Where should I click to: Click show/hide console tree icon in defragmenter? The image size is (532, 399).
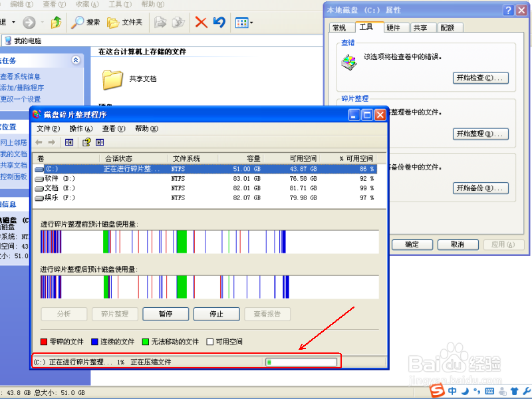pos(69,142)
